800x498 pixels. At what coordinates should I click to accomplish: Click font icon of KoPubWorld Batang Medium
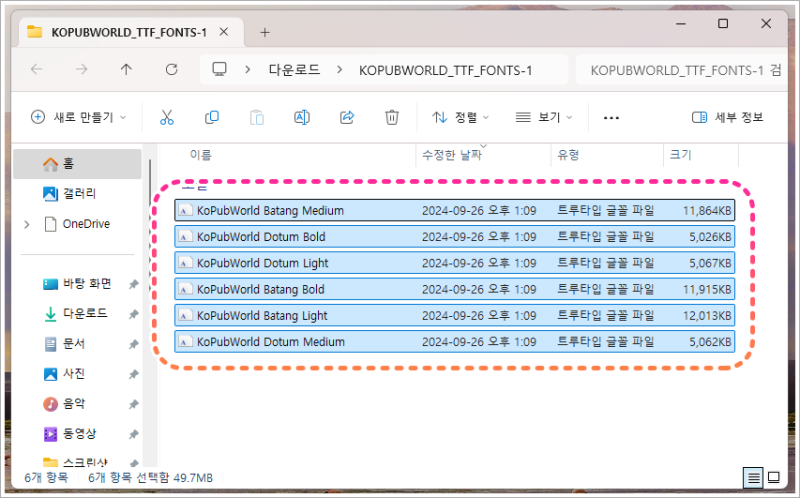point(184,210)
